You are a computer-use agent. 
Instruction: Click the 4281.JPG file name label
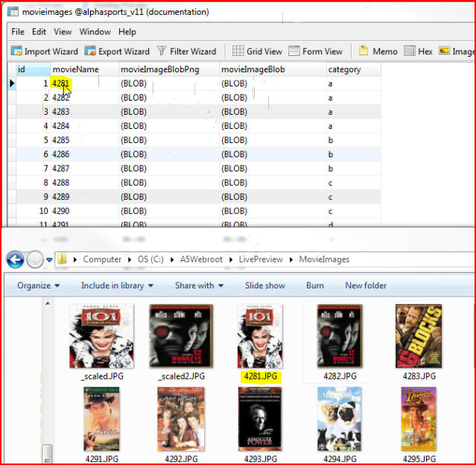point(261,376)
